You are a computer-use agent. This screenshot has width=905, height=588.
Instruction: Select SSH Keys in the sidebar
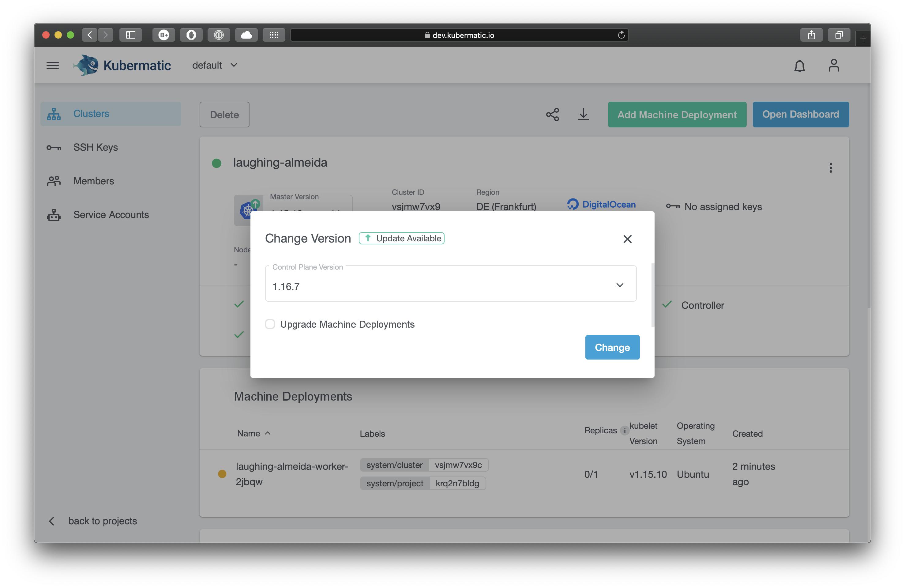pyautogui.click(x=96, y=147)
